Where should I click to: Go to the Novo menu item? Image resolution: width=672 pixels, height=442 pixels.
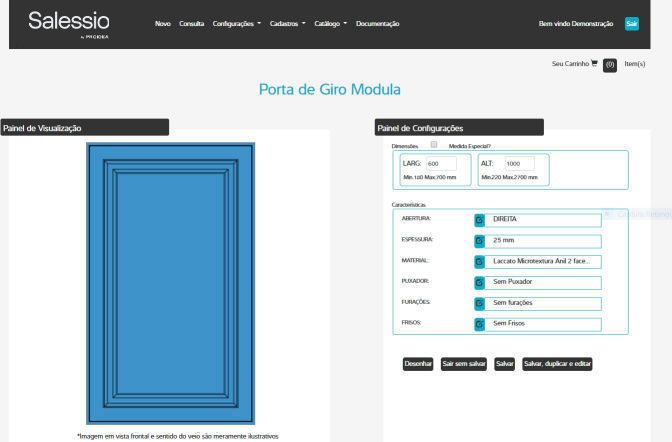click(163, 23)
